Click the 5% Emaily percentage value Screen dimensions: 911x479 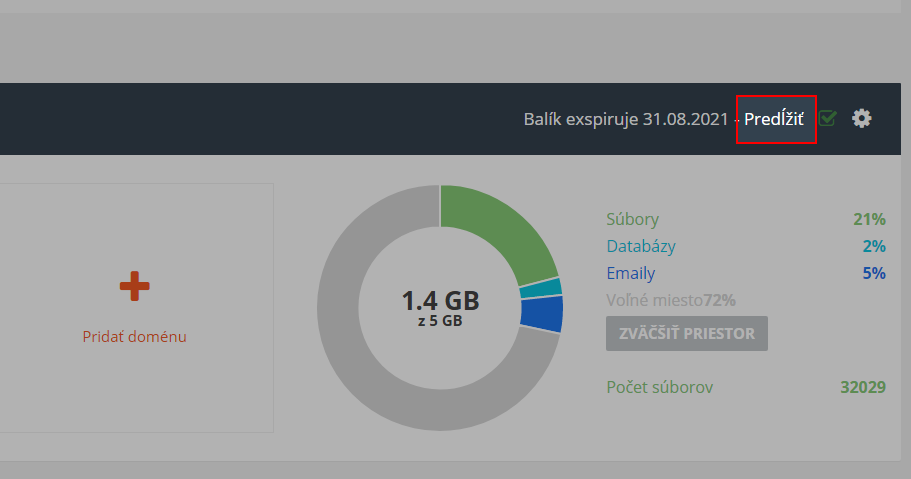874,273
